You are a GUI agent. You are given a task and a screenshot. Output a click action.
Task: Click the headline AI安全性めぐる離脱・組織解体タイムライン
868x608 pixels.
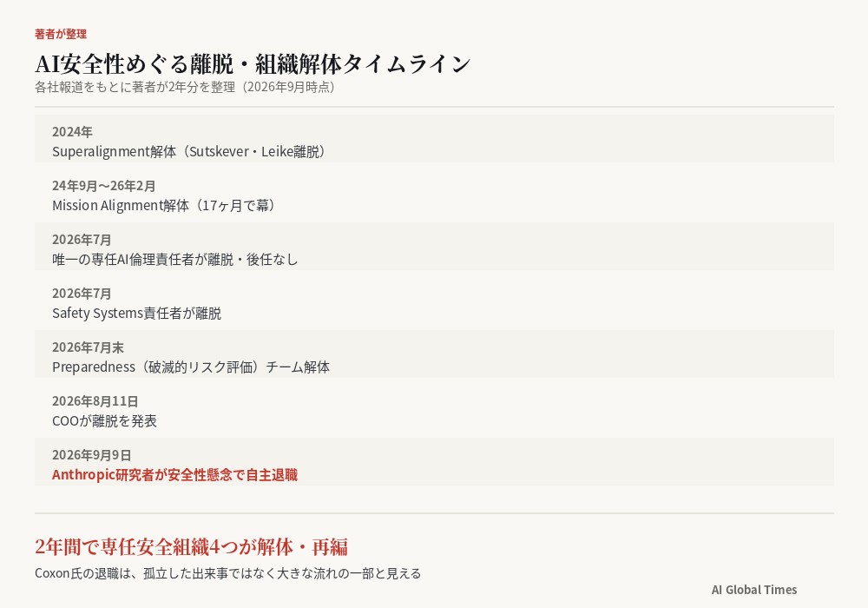tap(253, 64)
